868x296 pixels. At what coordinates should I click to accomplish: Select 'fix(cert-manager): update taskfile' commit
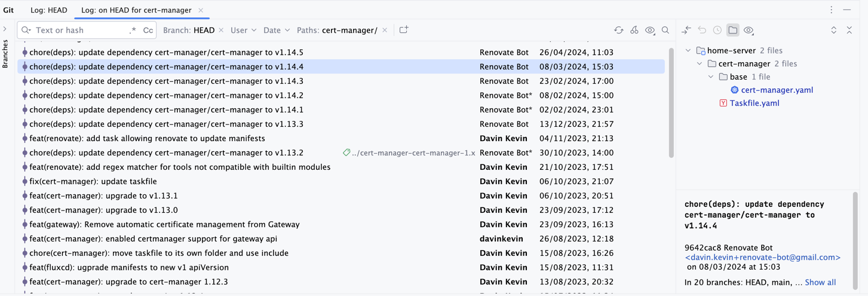pos(341,182)
